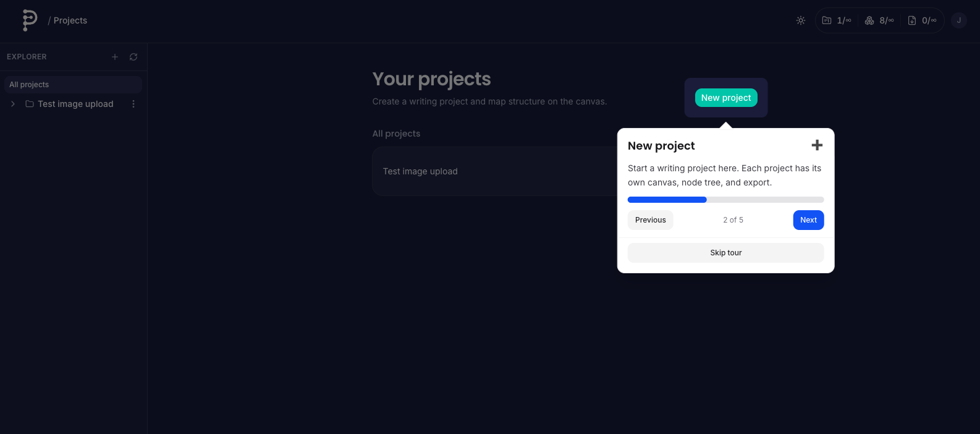Toggle light/dark theme with the sun icon
The width and height of the screenshot is (980, 434).
click(801, 20)
